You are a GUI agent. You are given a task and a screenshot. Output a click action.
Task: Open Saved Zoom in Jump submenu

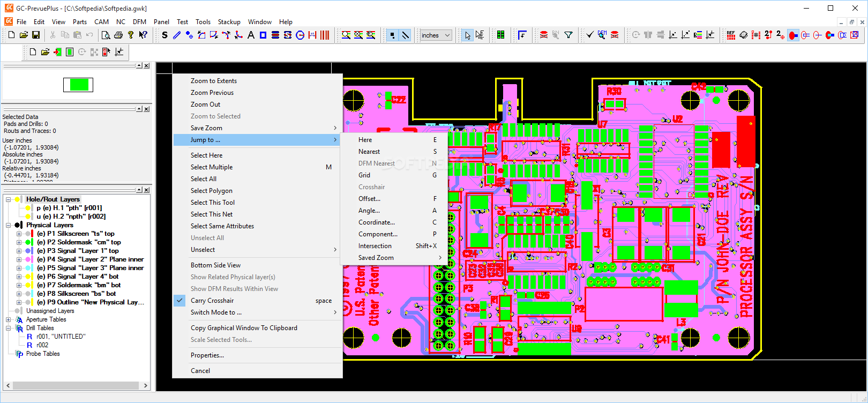click(x=394, y=258)
